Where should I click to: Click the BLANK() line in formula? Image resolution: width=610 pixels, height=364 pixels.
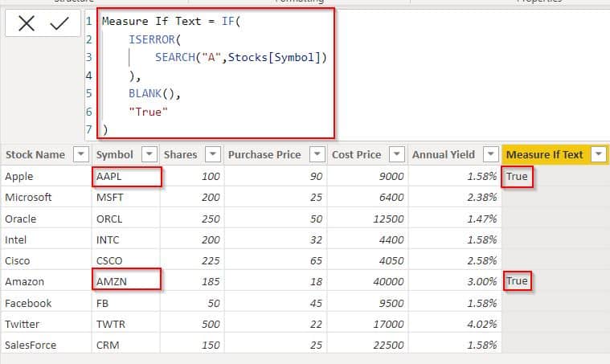[154, 94]
